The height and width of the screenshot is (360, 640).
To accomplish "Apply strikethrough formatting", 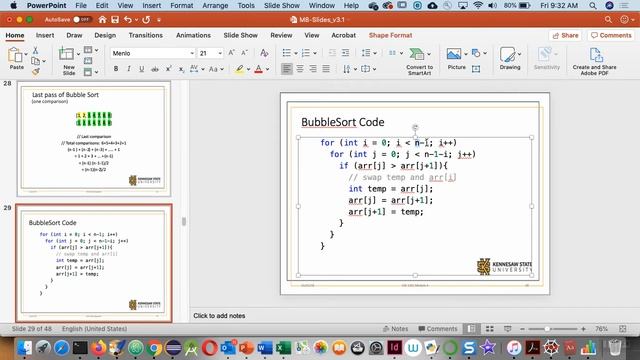I will coord(155,69).
